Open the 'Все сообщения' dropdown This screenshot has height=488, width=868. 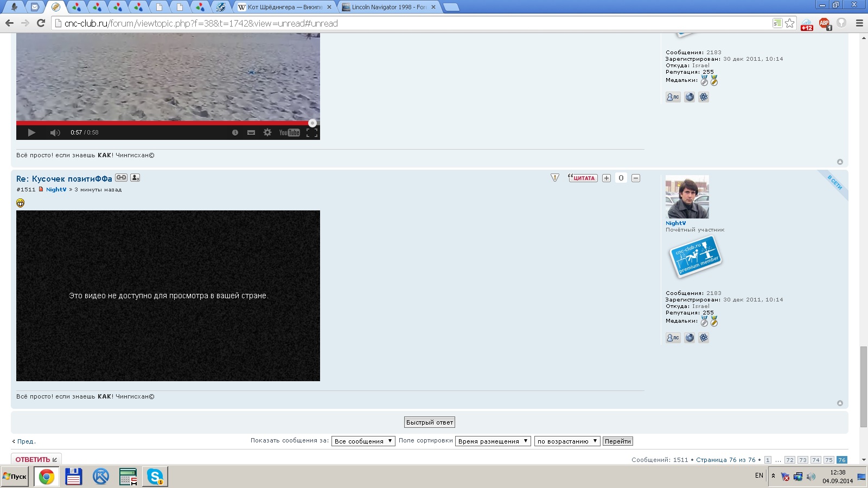click(363, 441)
